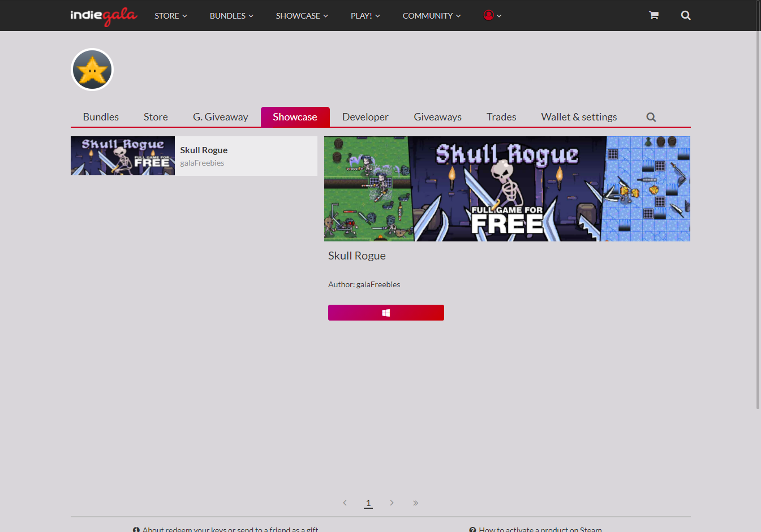Expand the COMMUNITY dropdown menu
Screen dimensions: 761x532
(x=432, y=16)
